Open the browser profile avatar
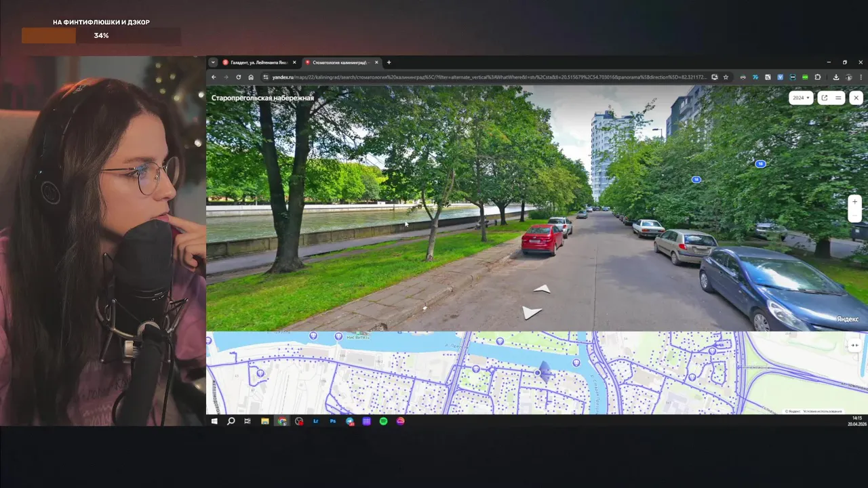Screen dimensions: 868x488 848,77
